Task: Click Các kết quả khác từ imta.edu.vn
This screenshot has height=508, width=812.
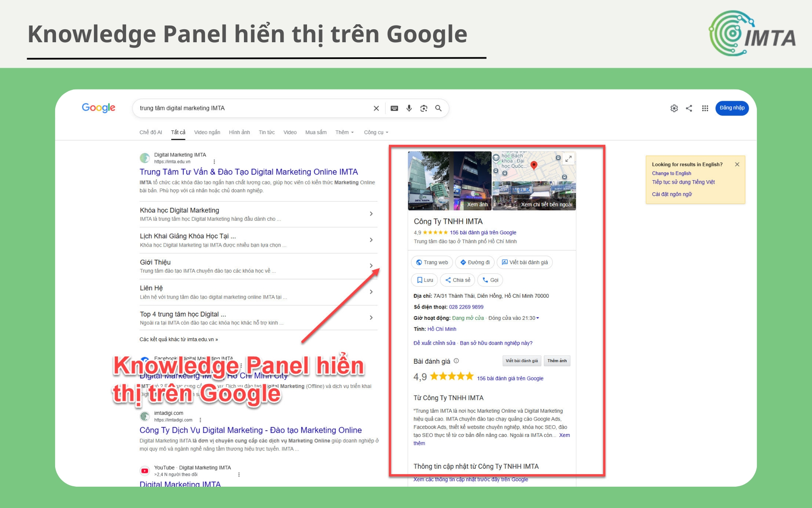Action: tap(179, 340)
